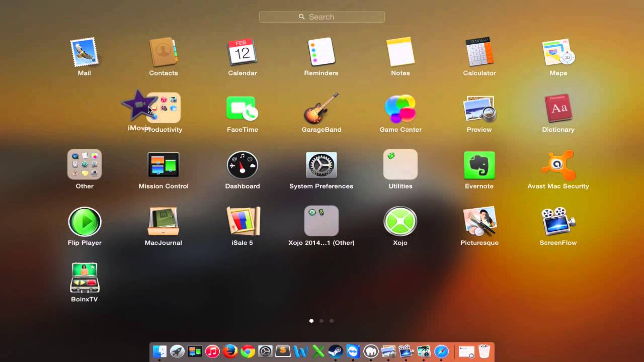Open the Other apps folder

tap(85, 164)
